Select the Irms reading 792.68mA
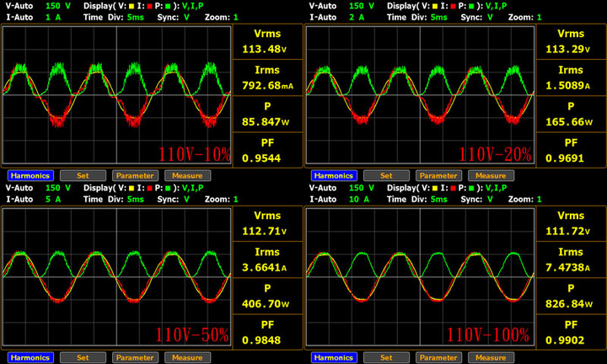This screenshot has width=607, height=364. [x=267, y=85]
